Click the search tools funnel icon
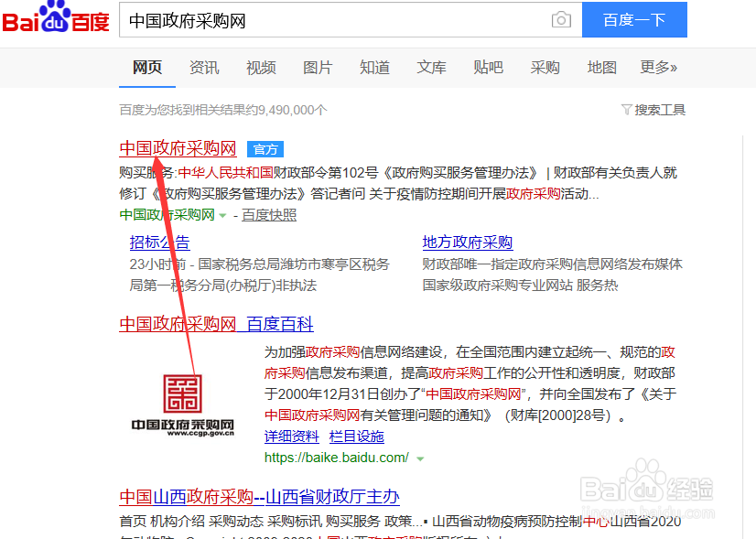The image size is (756, 539). tap(626, 110)
